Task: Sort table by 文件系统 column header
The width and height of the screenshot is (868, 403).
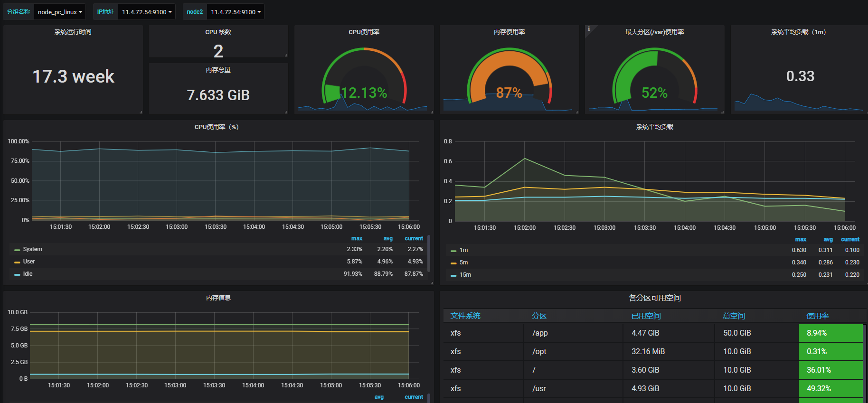Action: coord(465,316)
